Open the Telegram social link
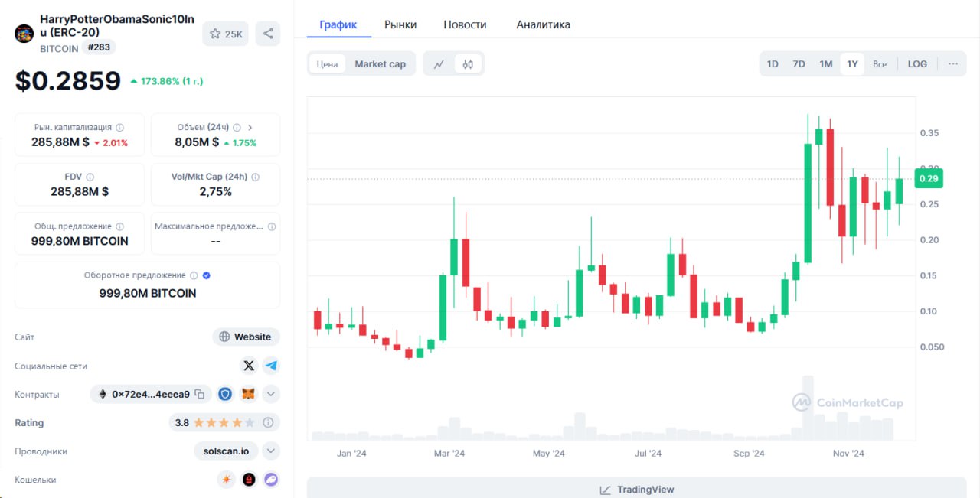Viewport: 980px width, 498px height. (272, 366)
